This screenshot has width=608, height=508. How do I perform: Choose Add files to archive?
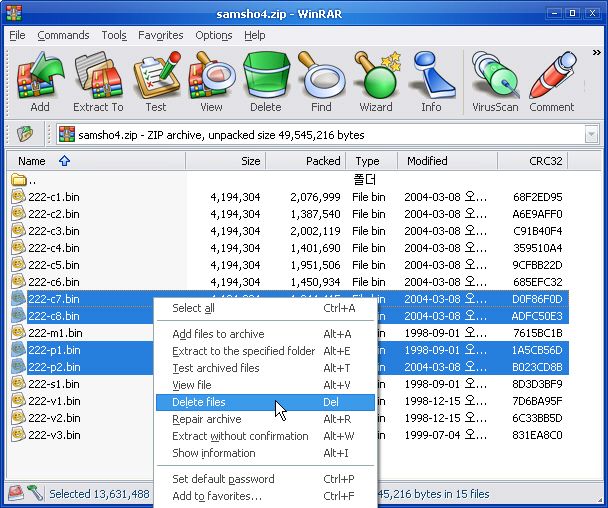[x=265, y=334]
